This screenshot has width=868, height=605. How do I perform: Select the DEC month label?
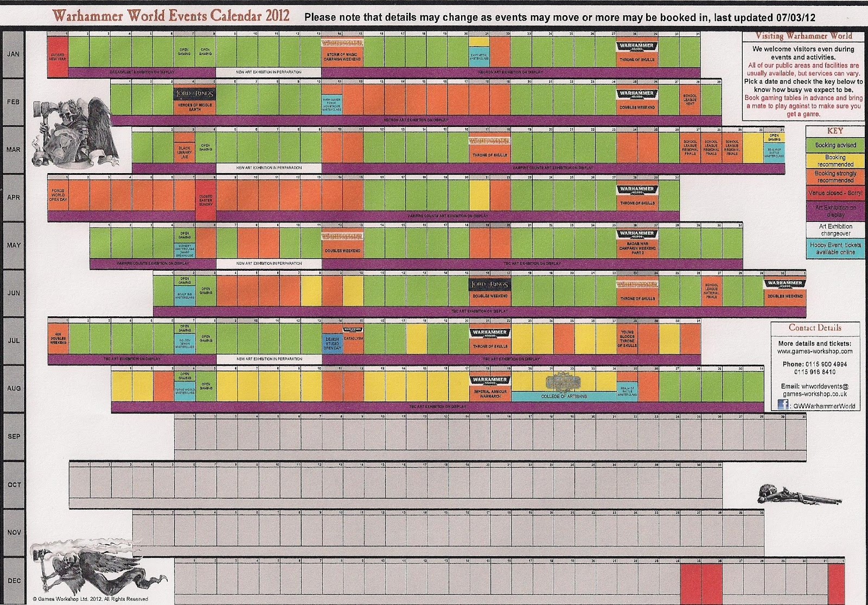coord(13,581)
